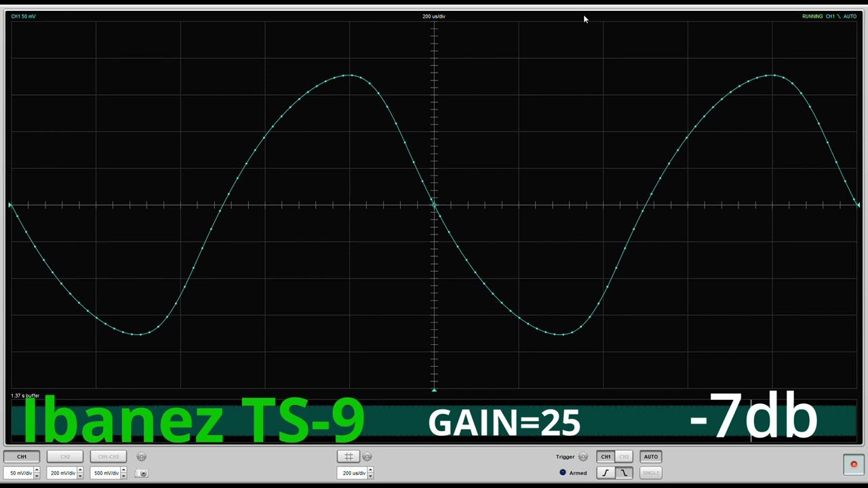The image size is (868, 488).
Task: Increase the 200 us/div timebase
Action: (370, 470)
